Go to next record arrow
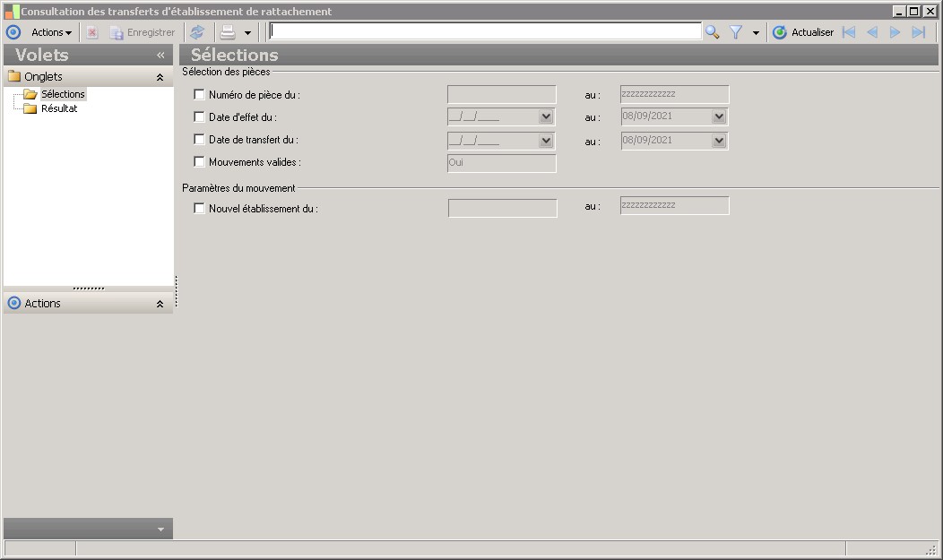This screenshot has height=560, width=943. [x=895, y=32]
